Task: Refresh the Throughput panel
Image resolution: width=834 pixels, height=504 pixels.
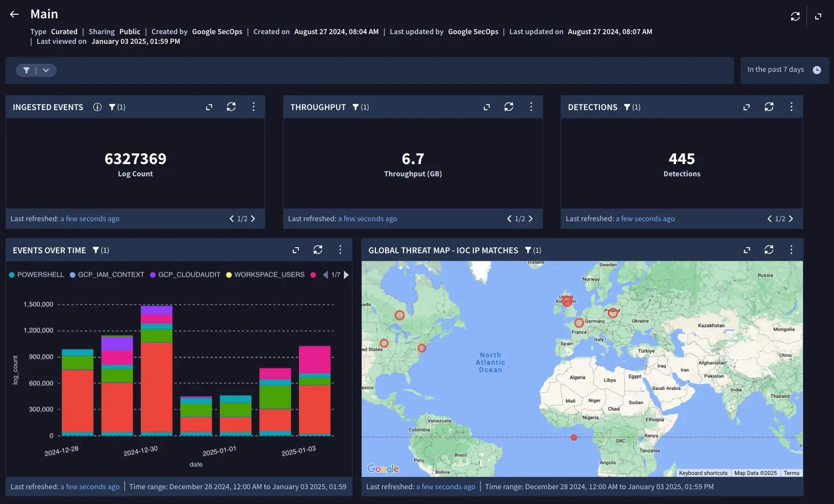Action: click(509, 107)
